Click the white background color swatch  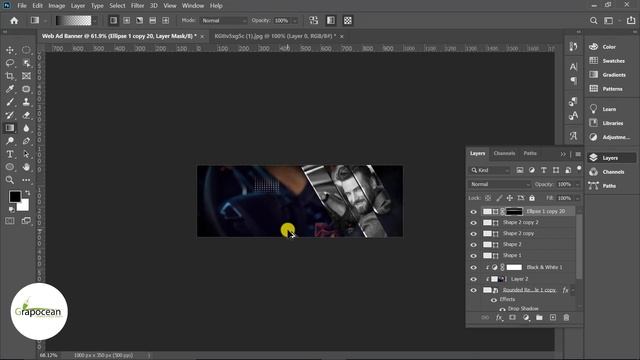coord(24,205)
